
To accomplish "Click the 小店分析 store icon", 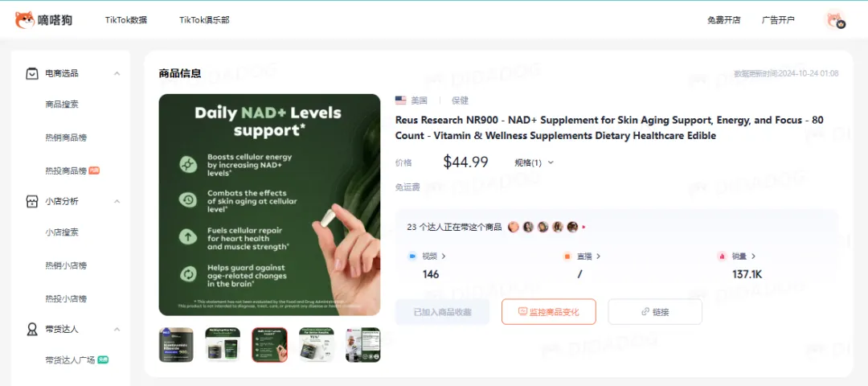I will point(32,201).
